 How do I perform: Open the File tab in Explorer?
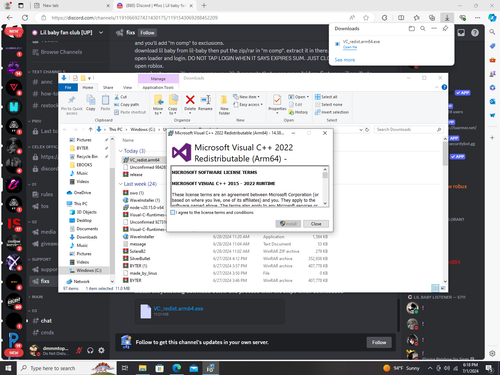click(68, 87)
